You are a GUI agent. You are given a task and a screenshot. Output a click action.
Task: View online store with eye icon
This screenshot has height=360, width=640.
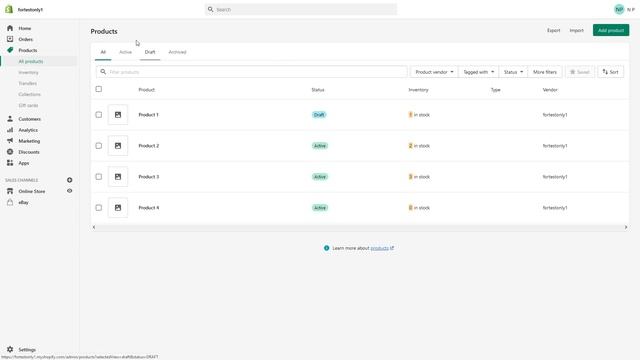(69, 191)
